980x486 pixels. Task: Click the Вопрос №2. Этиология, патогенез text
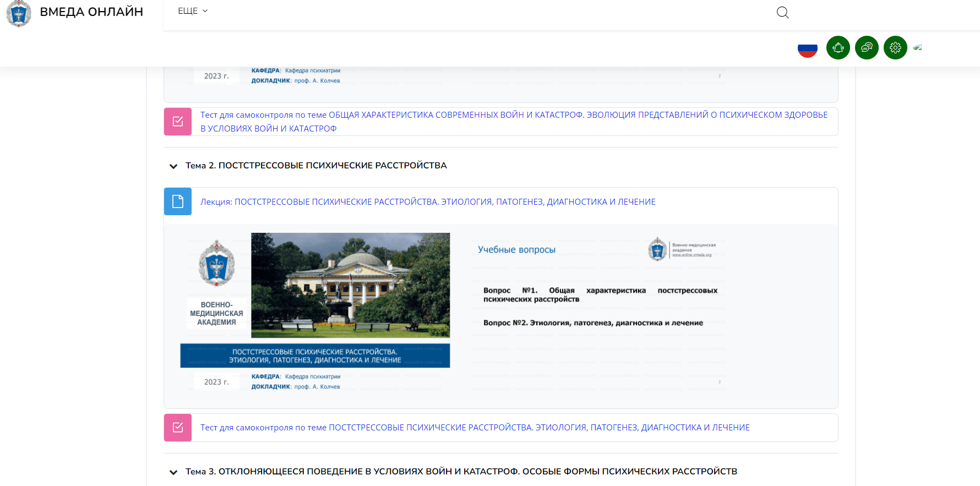pyautogui.click(x=593, y=323)
